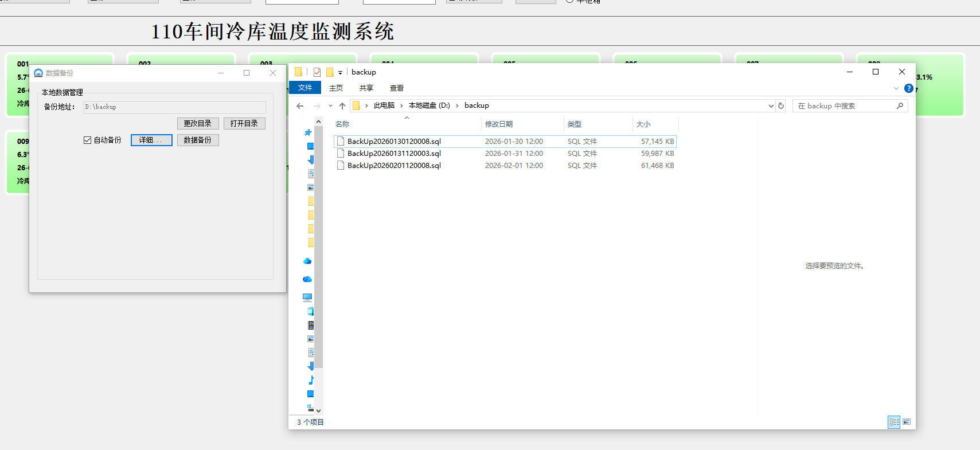Switch to large icons view button
Screen dimensions: 980x450
907,422
